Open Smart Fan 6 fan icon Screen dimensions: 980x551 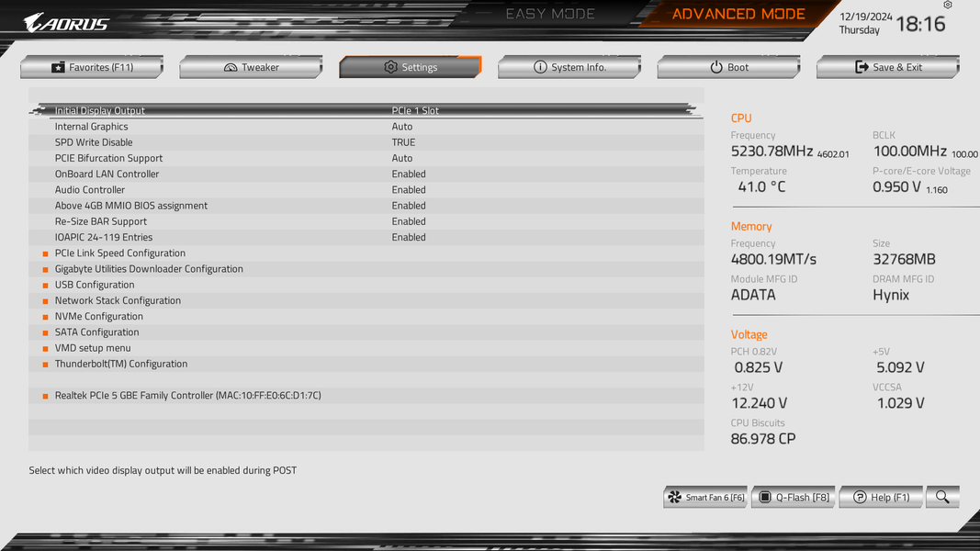click(674, 497)
